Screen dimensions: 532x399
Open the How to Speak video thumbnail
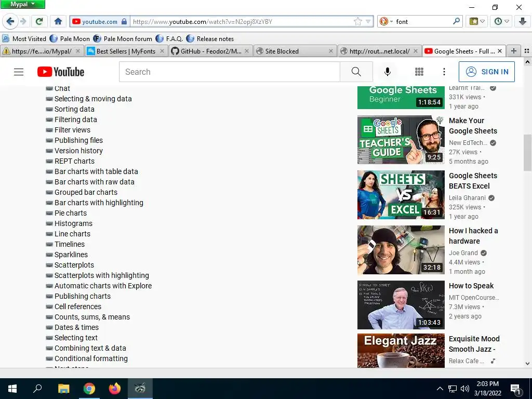tap(401, 304)
